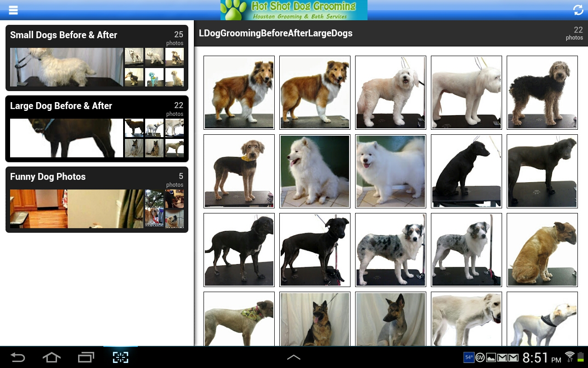Open the fluffy white dog photo beside the collies
This screenshot has width=588, height=368.
[390, 92]
